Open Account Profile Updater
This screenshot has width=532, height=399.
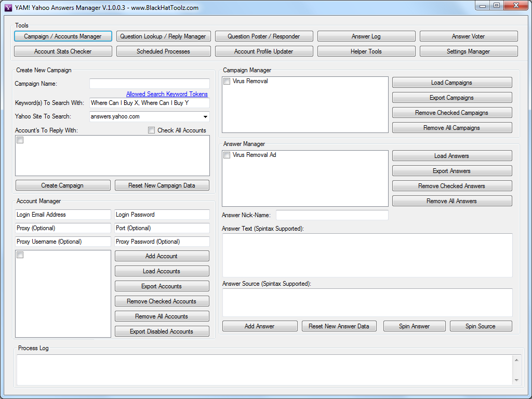(263, 51)
